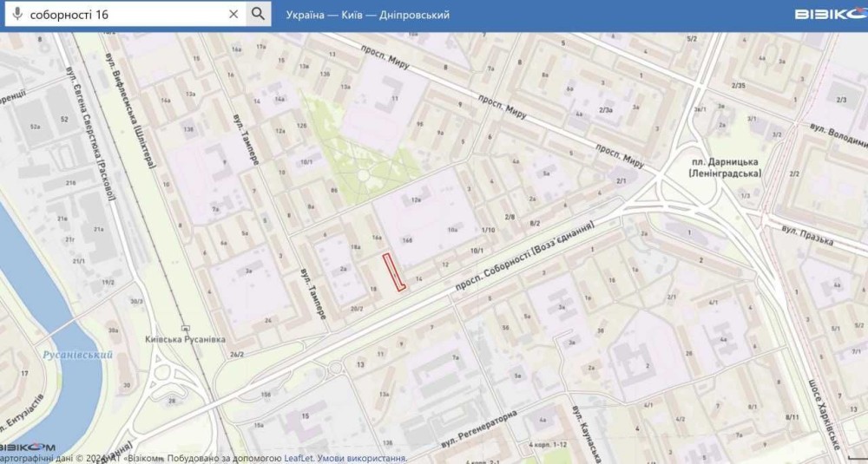Click building 12а on the map
The width and height of the screenshot is (868, 464).
(417, 200)
